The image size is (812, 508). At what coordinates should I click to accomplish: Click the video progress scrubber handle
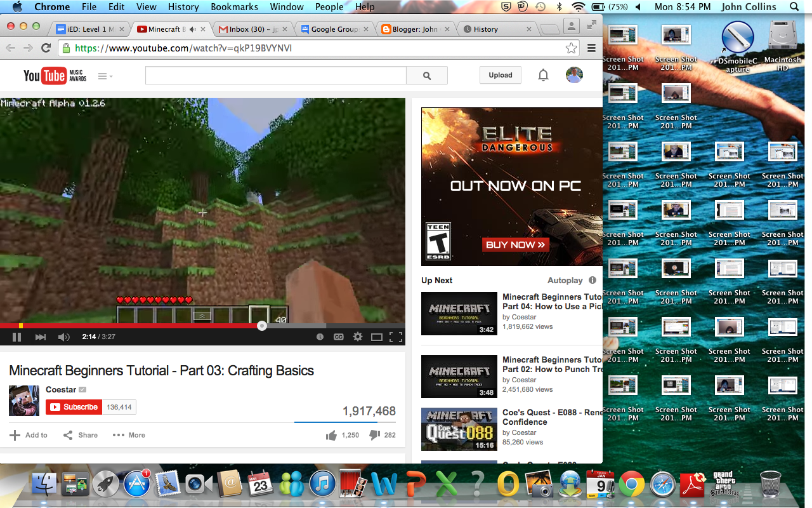[x=262, y=326]
